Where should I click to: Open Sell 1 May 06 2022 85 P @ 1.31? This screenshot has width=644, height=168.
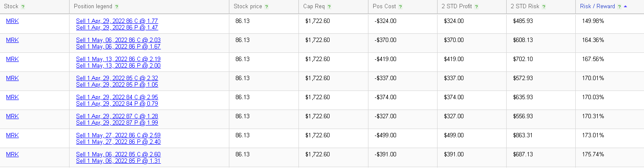tap(118, 161)
